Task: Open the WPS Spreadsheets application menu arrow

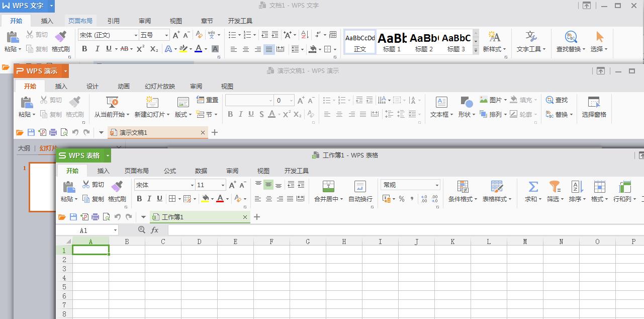Action: (x=108, y=155)
